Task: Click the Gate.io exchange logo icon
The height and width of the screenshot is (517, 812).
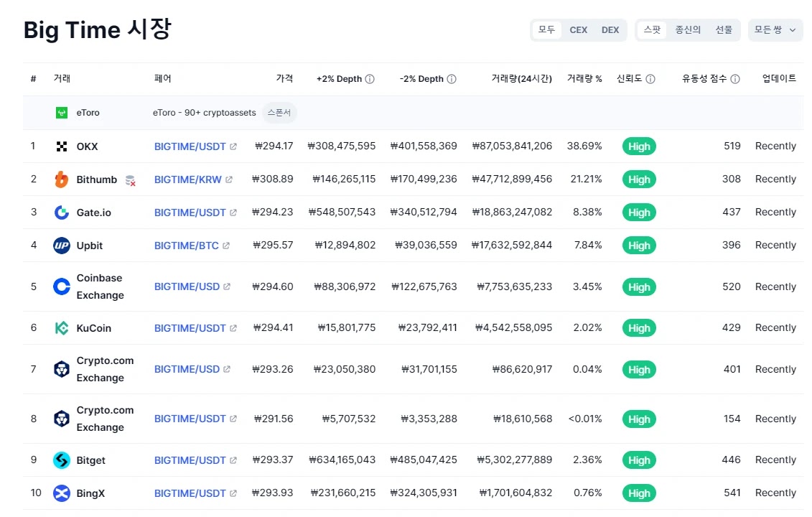Action: coord(62,213)
